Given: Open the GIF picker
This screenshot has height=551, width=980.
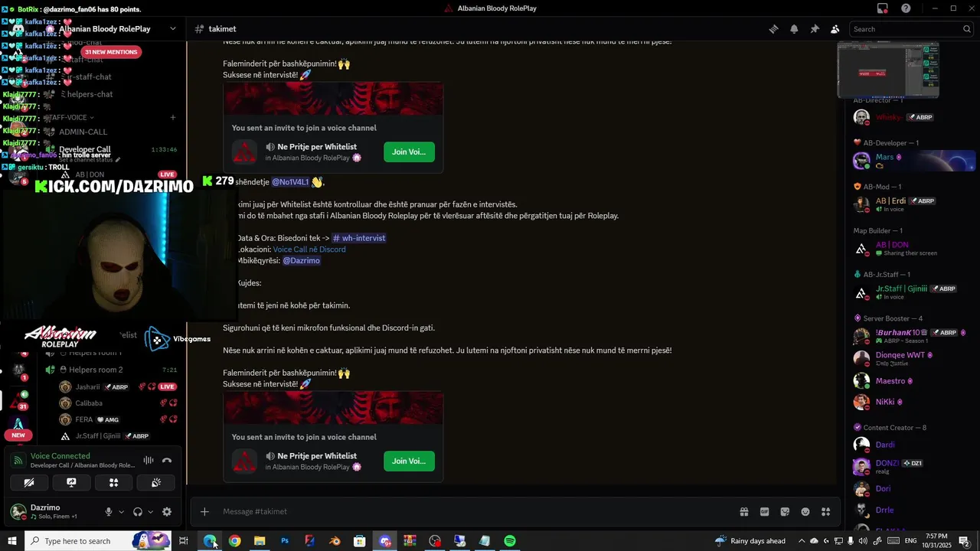Looking at the screenshot, I should tap(764, 511).
